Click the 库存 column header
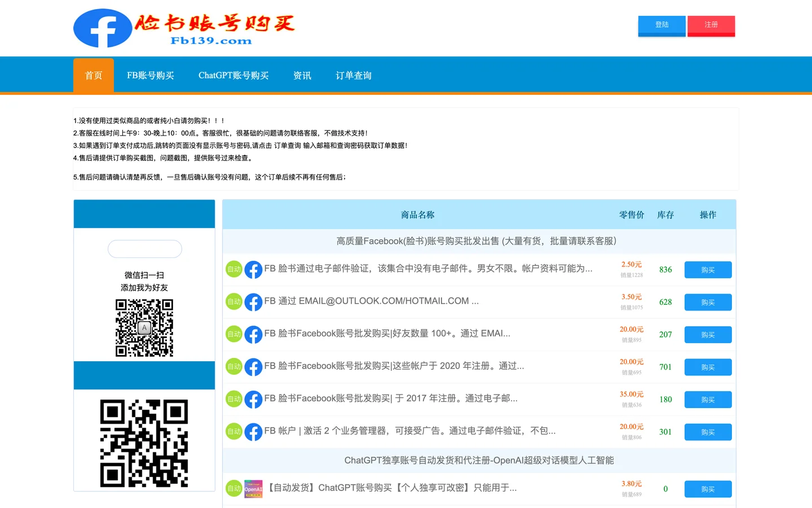 pyautogui.click(x=665, y=214)
